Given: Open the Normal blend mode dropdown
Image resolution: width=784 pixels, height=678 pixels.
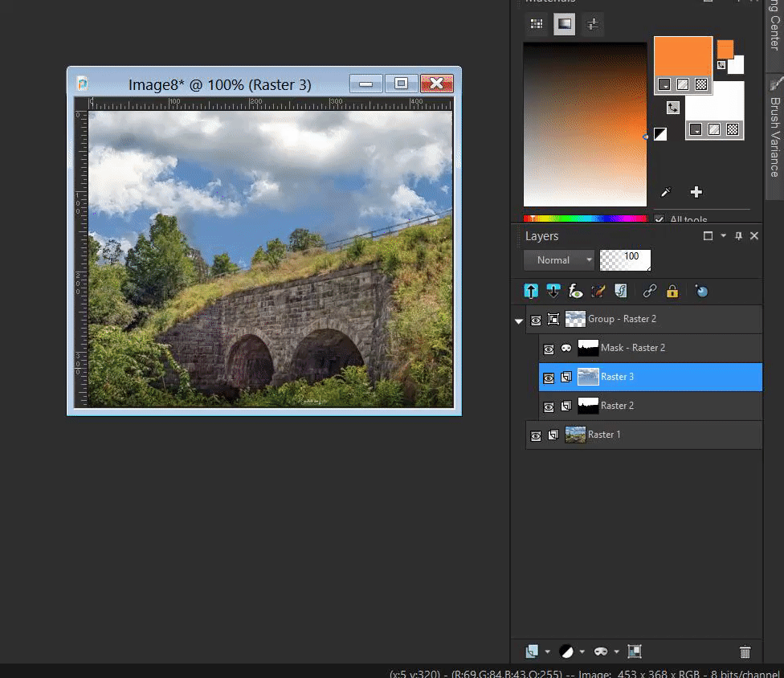Looking at the screenshot, I should pyautogui.click(x=559, y=260).
